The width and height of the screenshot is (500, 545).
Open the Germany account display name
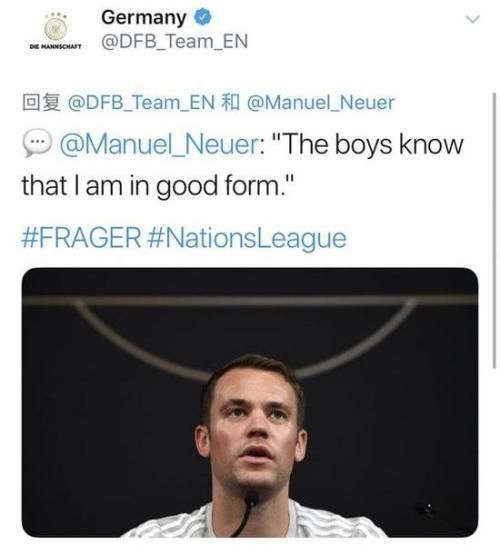coord(144,17)
